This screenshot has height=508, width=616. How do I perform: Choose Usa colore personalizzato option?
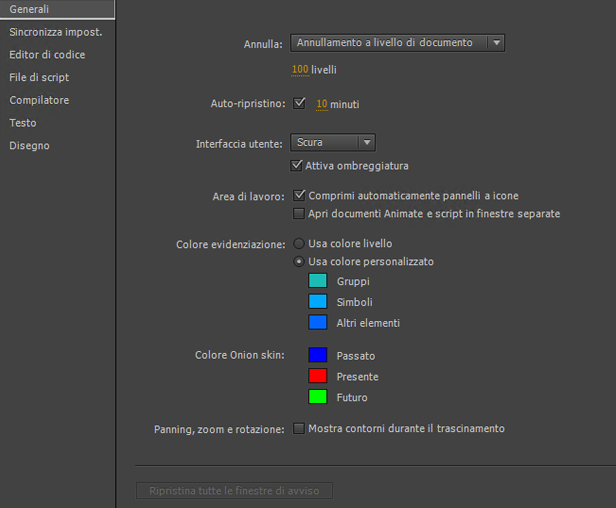click(299, 262)
